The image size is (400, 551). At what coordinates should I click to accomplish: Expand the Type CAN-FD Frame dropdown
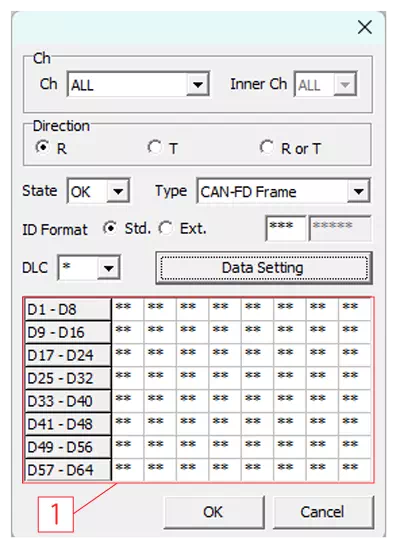[283, 191]
